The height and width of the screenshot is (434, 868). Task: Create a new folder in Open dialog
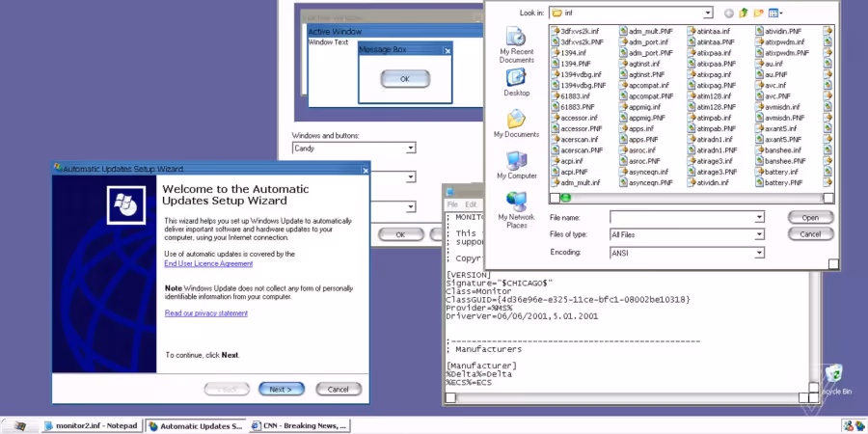coord(758,13)
